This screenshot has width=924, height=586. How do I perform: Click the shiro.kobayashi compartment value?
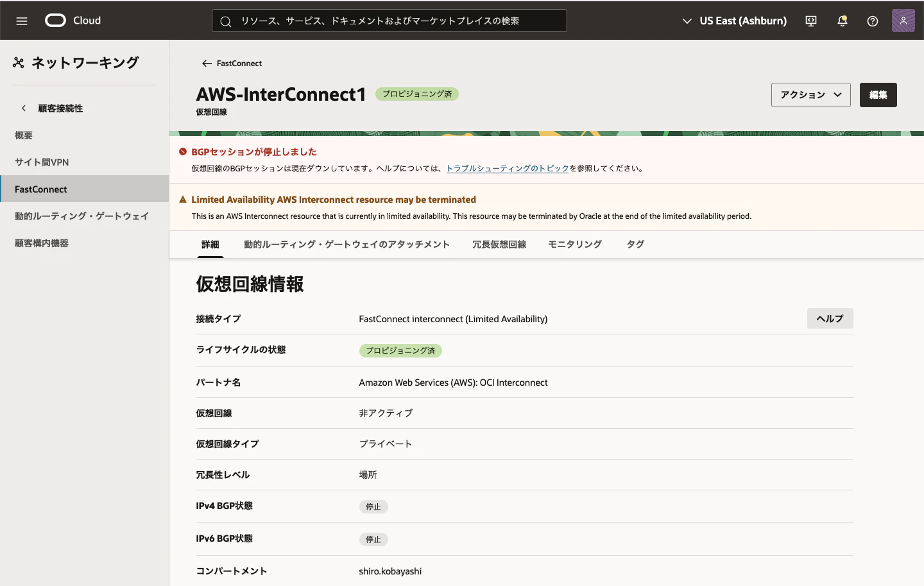pyautogui.click(x=390, y=571)
